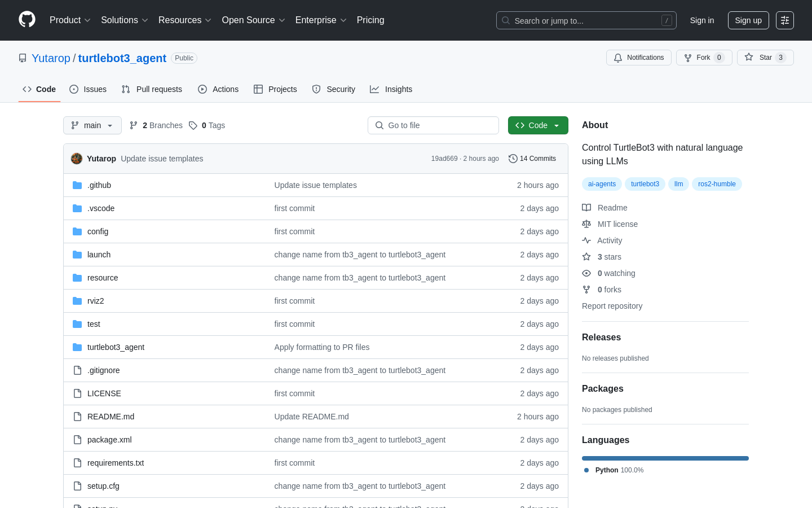
Task: Open the launch folder
Action: [99, 255]
